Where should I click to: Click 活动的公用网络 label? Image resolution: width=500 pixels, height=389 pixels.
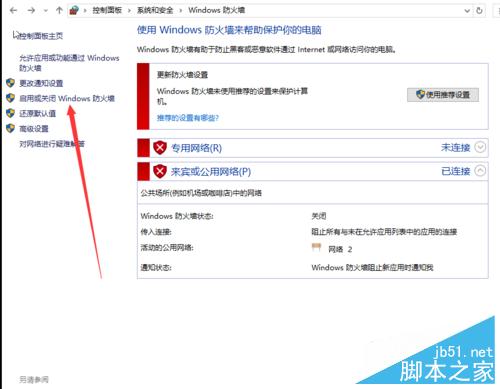click(167, 248)
